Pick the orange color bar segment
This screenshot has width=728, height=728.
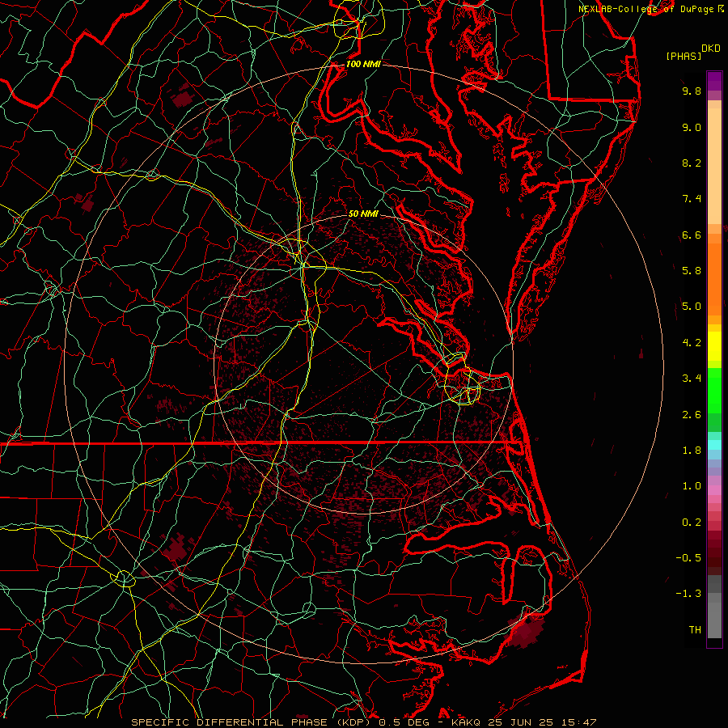(714, 279)
